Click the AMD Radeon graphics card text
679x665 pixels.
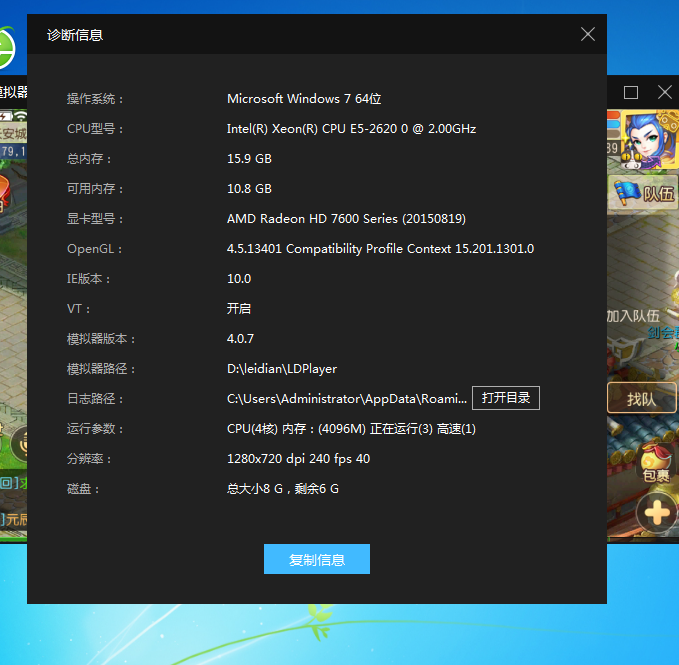[x=346, y=219]
